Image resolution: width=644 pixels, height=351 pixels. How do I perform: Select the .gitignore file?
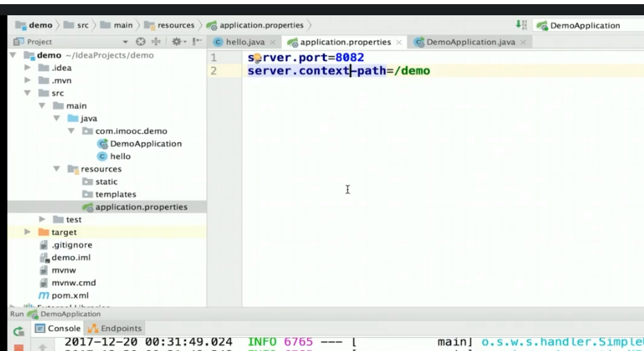coord(71,245)
